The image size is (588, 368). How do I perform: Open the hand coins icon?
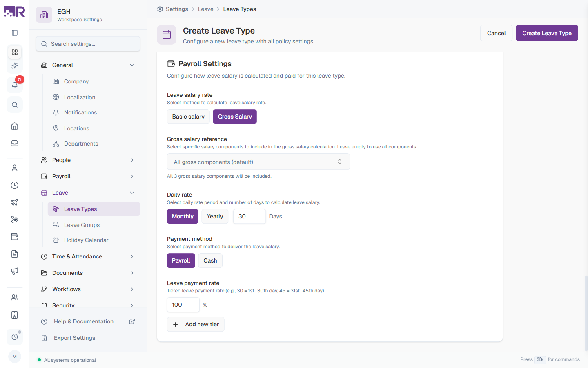tap(15, 220)
